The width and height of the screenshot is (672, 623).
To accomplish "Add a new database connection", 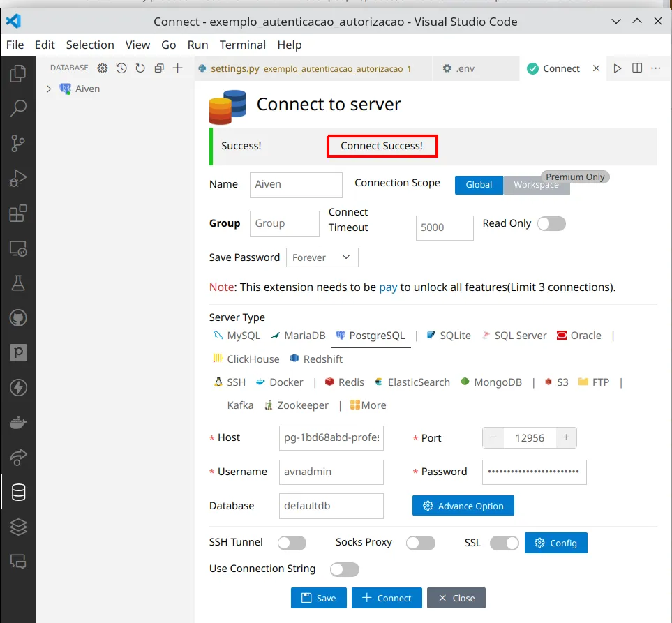I will 178,68.
